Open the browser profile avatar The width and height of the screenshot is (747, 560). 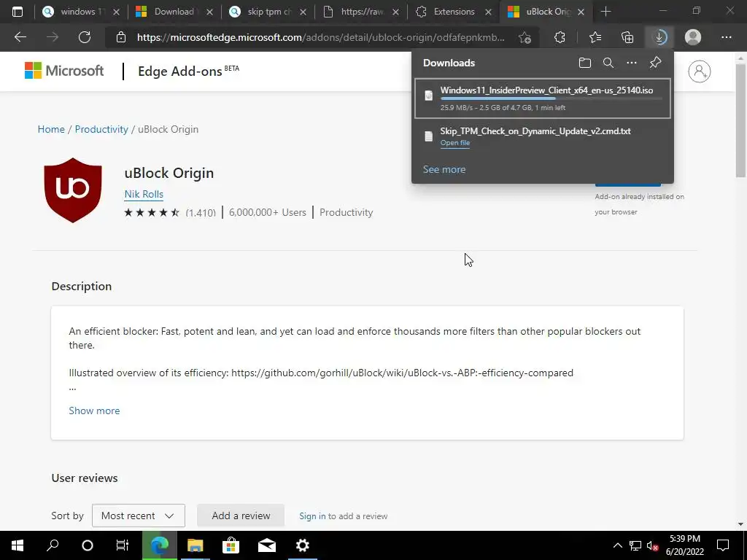coord(693,37)
